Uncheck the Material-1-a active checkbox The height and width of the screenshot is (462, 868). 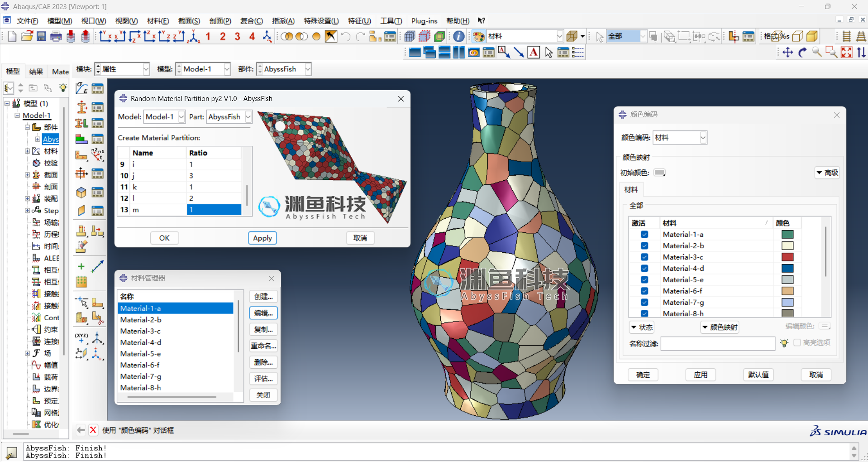click(x=644, y=234)
